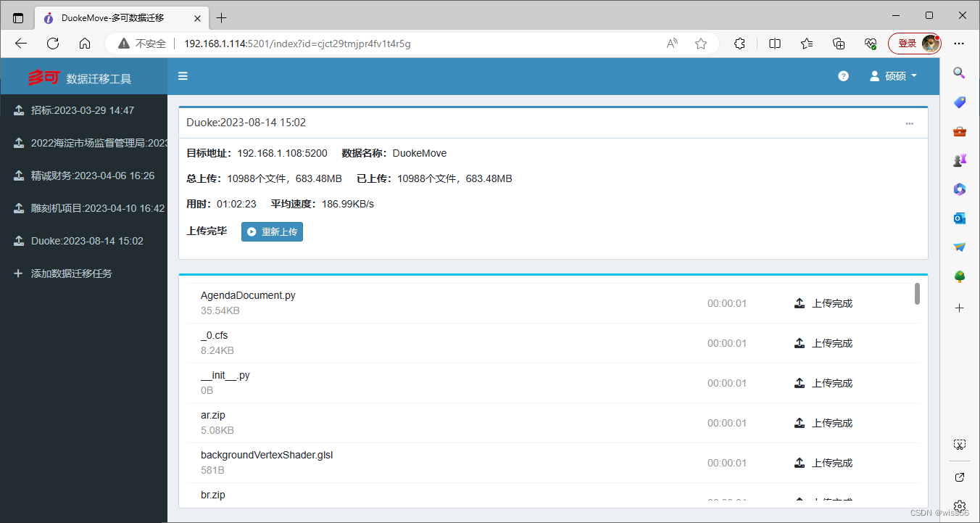Open the favorites list icon

807,44
